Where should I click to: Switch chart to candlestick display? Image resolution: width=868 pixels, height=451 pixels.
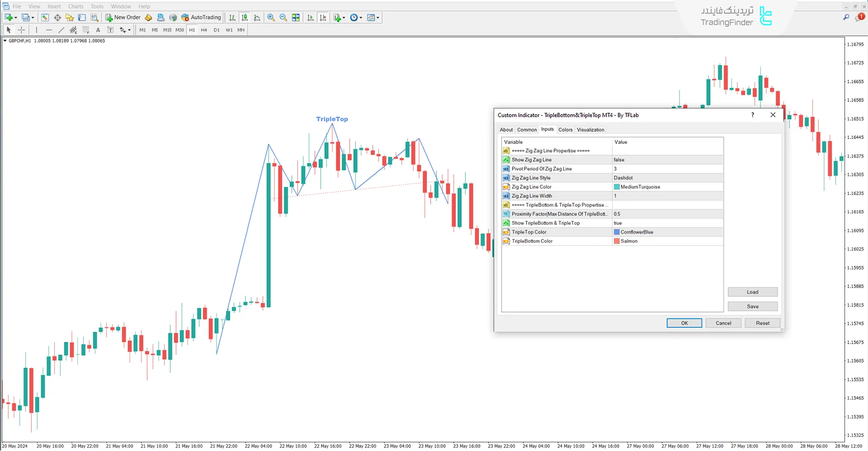tap(245, 17)
